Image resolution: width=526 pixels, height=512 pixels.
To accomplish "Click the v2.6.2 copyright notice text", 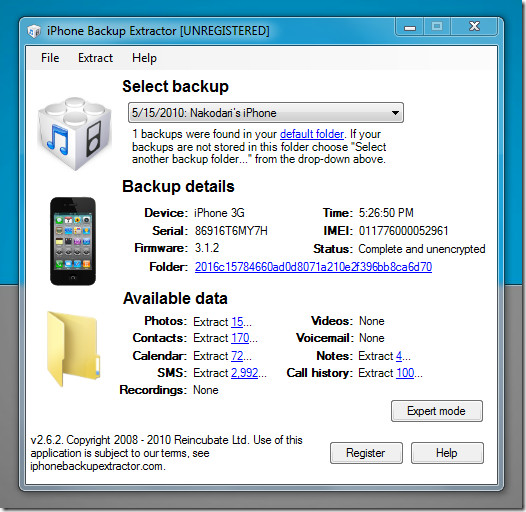I will click(166, 453).
